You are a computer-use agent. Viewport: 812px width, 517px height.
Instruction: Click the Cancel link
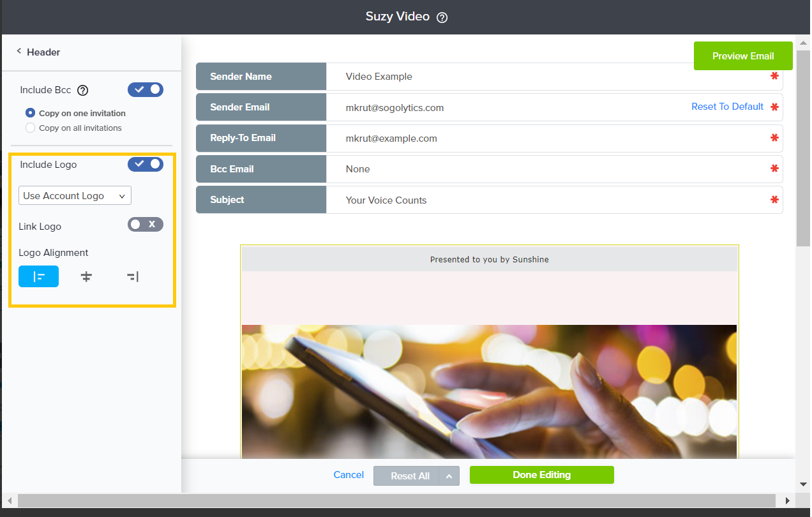click(349, 475)
